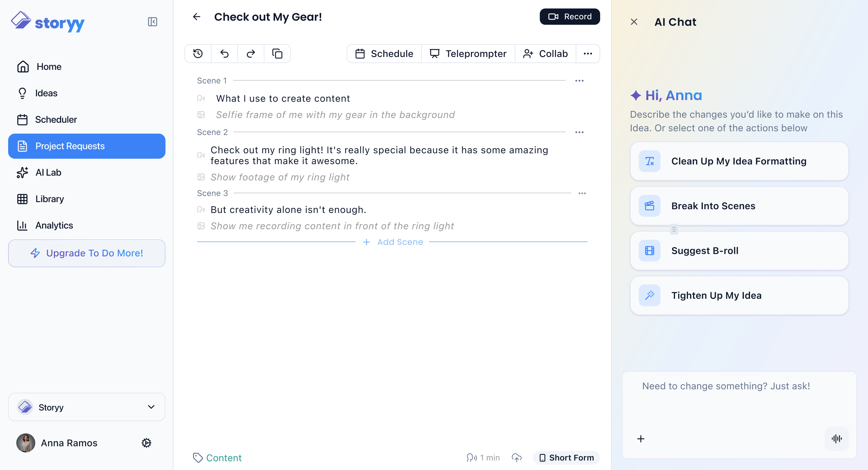Open toolbar more options ellipsis

click(x=588, y=54)
